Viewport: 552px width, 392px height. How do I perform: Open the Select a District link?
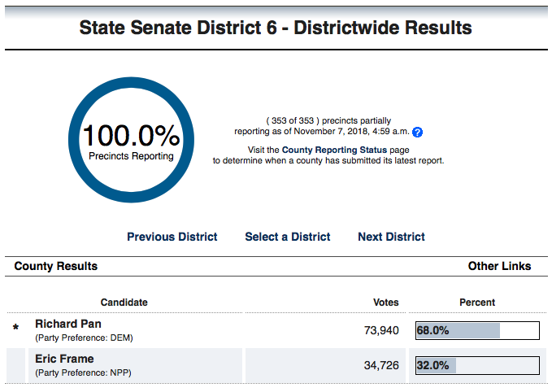[288, 237]
